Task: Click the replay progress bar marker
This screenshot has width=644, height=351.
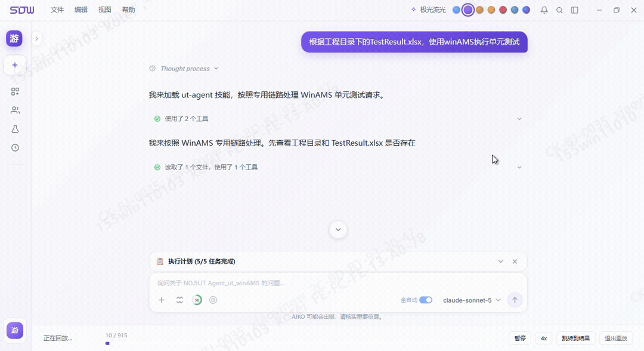Action: pos(107,343)
